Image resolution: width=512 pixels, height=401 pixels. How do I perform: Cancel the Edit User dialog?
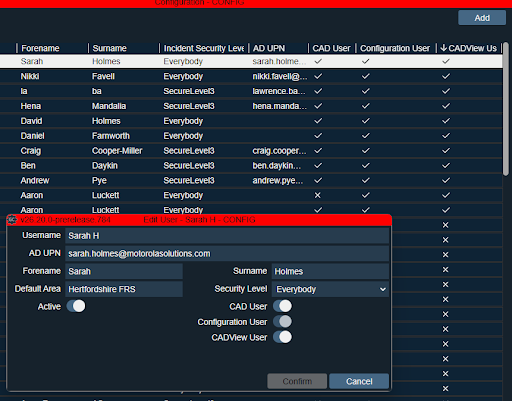point(359,381)
